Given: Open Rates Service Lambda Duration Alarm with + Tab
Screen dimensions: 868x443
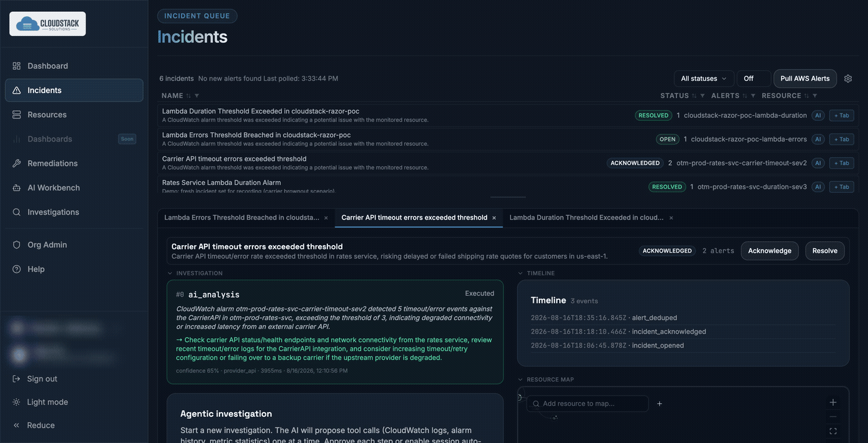Looking at the screenshot, I should pos(841,187).
